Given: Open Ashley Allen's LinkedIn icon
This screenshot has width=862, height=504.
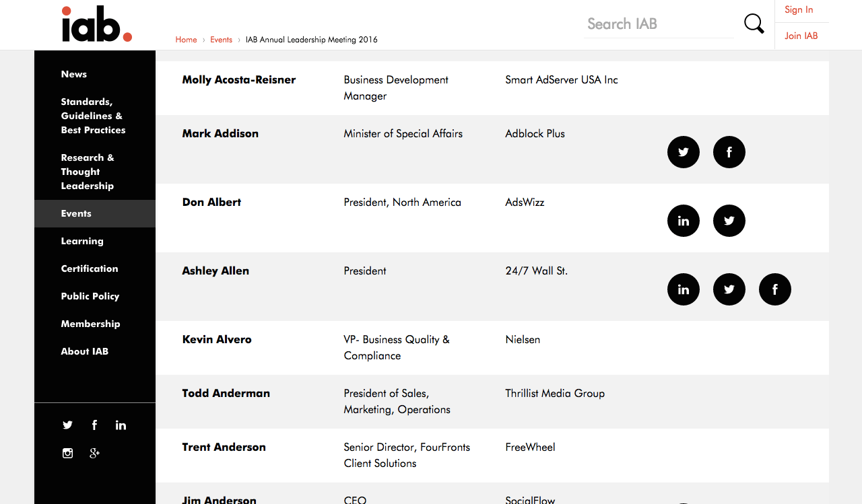Looking at the screenshot, I should (x=684, y=289).
